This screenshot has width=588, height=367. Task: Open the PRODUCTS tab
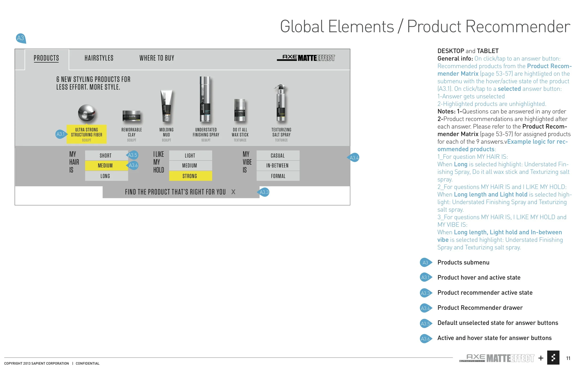click(46, 58)
